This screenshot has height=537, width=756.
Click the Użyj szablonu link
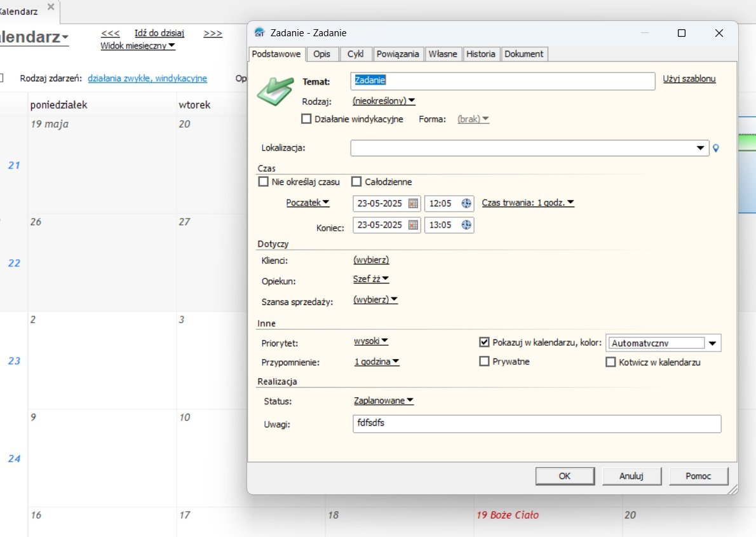pyautogui.click(x=689, y=79)
